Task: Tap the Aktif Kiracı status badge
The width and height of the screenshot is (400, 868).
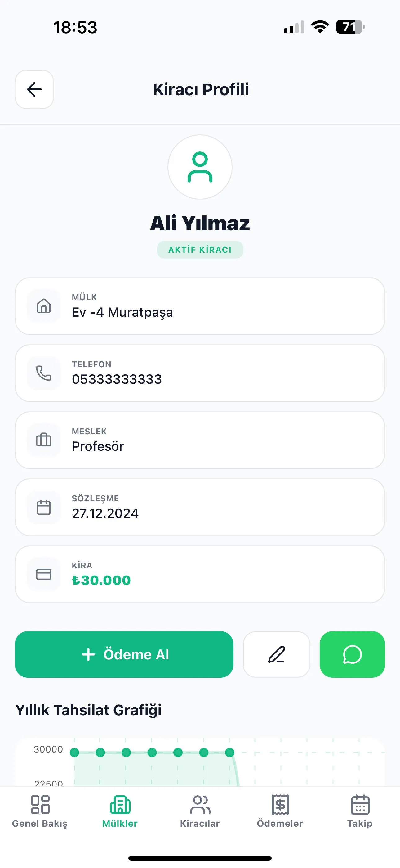Action: click(x=200, y=250)
